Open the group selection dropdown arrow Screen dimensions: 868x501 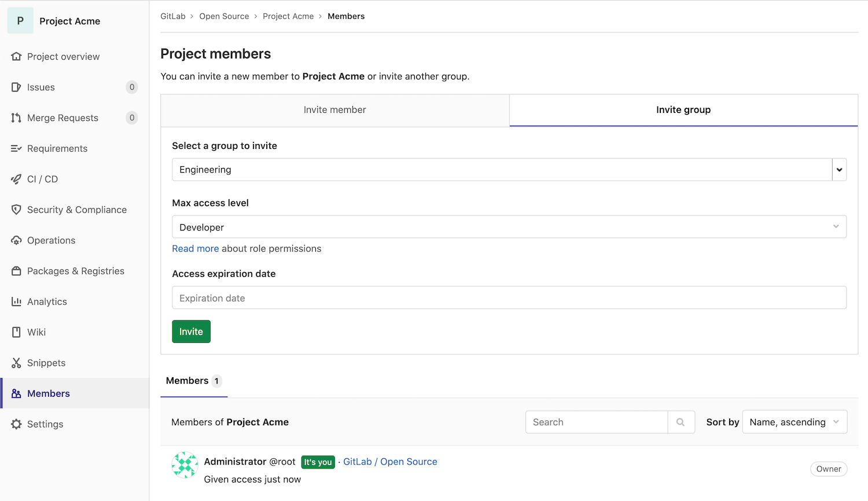tap(839, 170)
